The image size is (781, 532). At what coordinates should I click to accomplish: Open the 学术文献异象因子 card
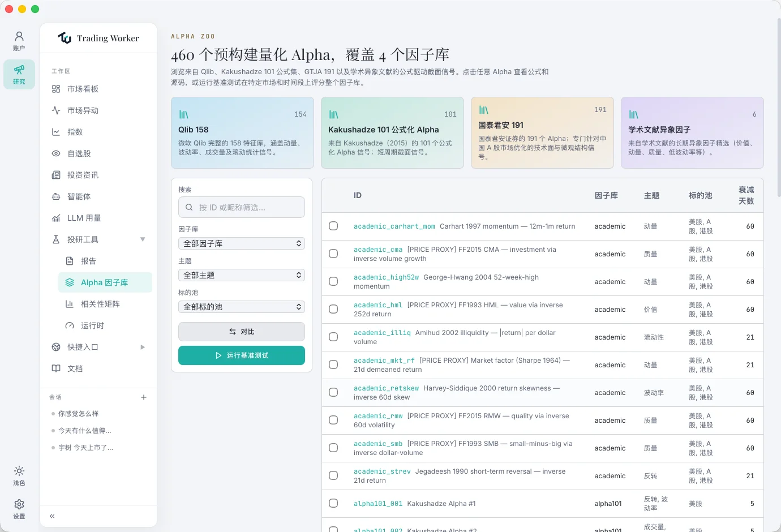(x=692, y=132)
